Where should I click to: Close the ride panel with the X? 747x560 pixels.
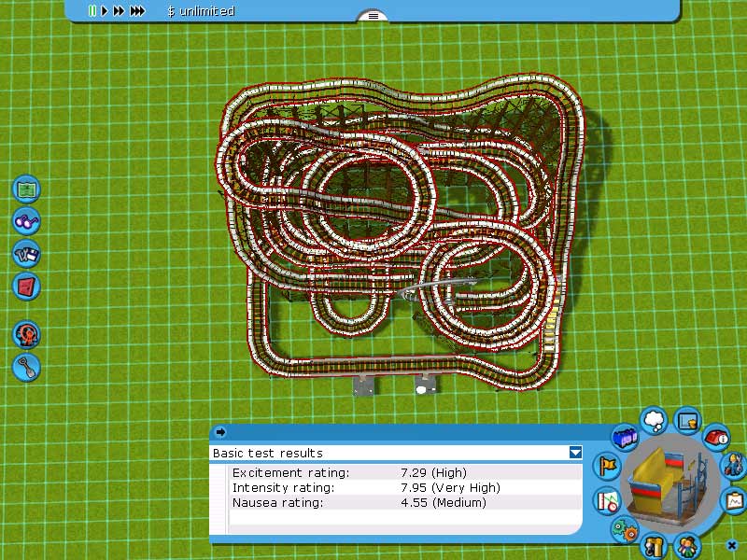732,545
